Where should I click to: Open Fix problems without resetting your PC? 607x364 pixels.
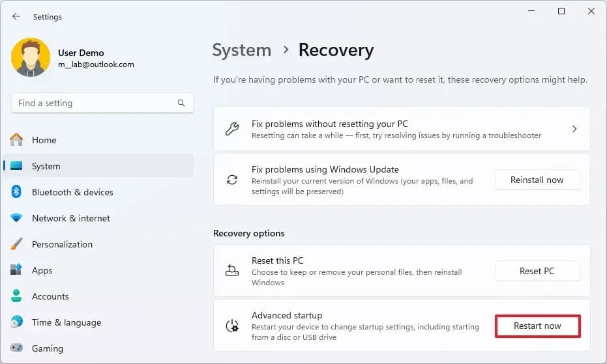pyautogui.click(x=402, y=129)
